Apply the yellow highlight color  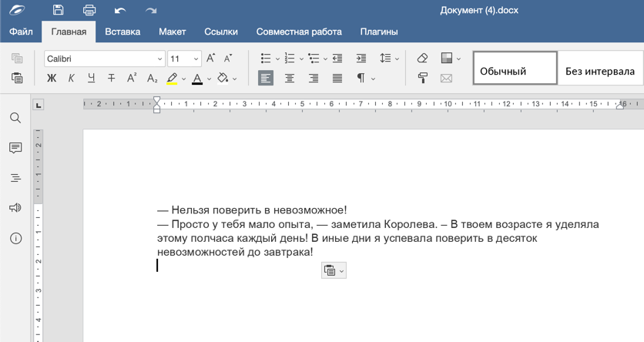172,78
